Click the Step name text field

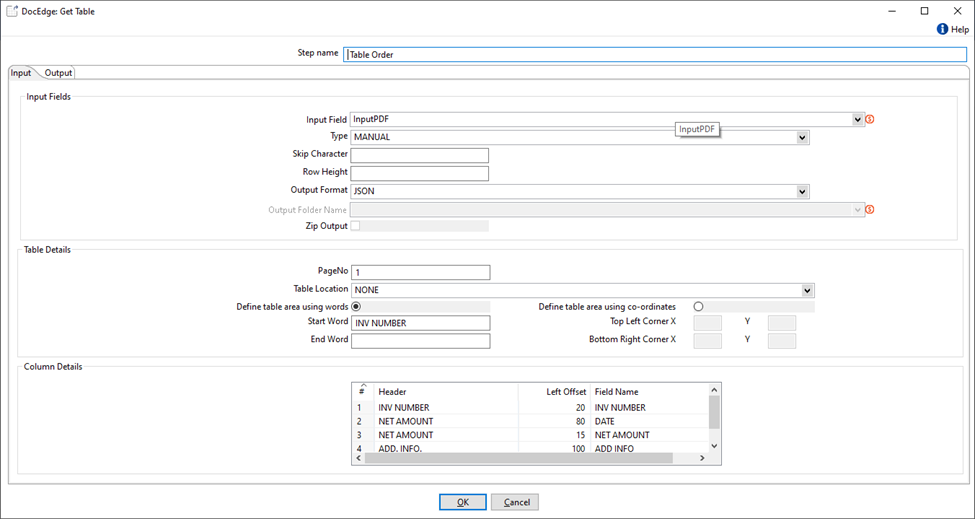pos(655,54)
